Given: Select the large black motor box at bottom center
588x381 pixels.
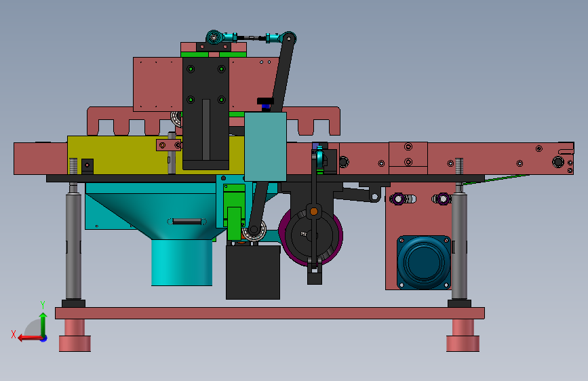Looking at the screenshot, I should pyautogui.click(x=253, y=273).
